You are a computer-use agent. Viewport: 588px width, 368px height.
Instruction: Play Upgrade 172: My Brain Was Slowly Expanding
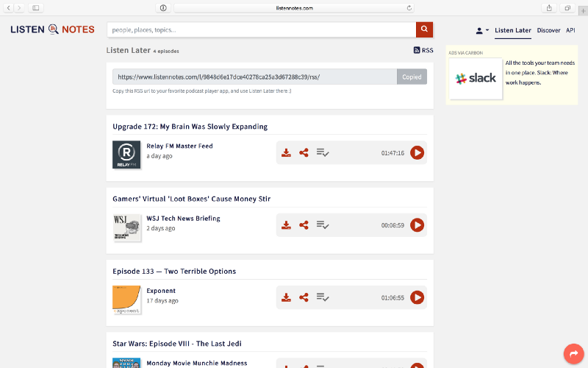tap(417, 153)
